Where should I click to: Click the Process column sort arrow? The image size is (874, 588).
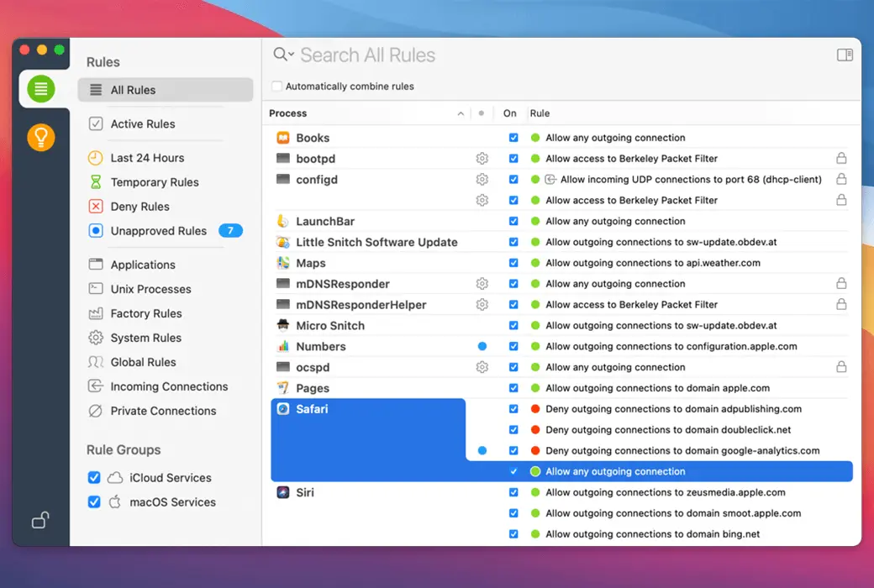(461, 113)
